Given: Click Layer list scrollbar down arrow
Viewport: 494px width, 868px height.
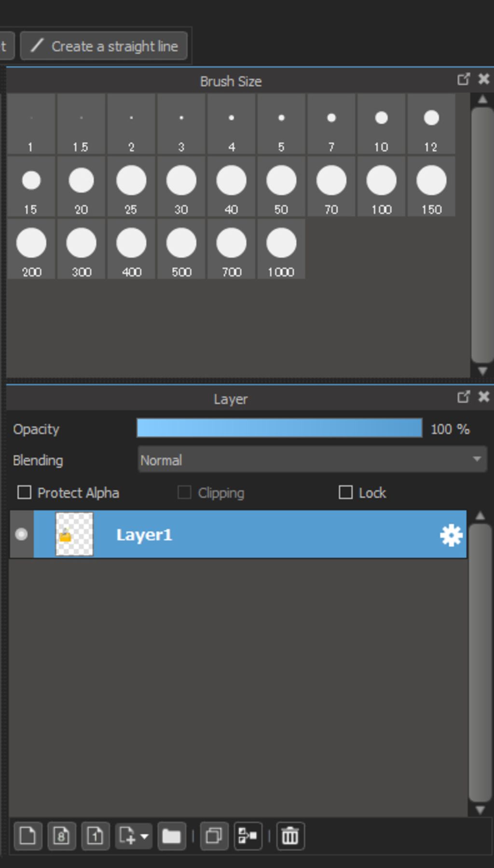Looking at the screenshot, I should [x=480, y=810].
